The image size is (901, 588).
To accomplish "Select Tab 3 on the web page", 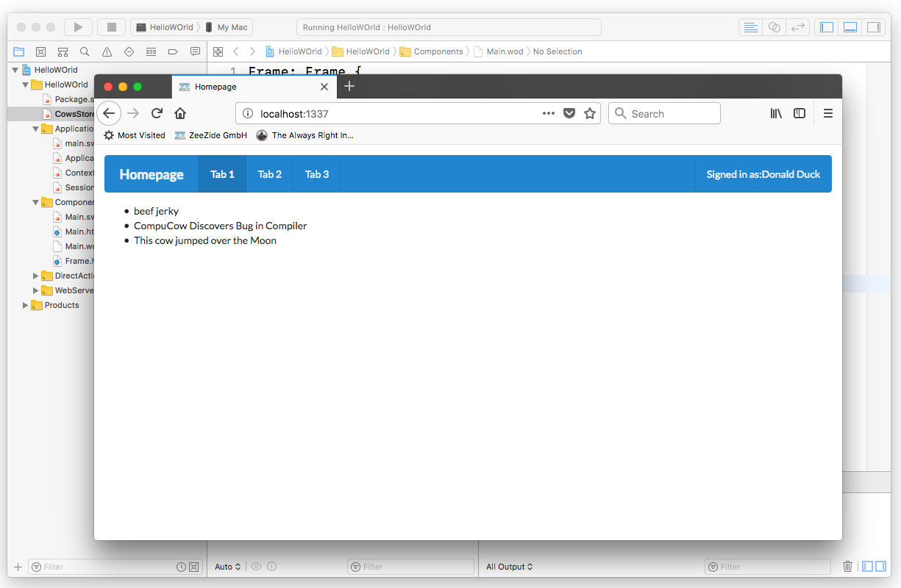I will pyautogui.click(x=317, y=174).
